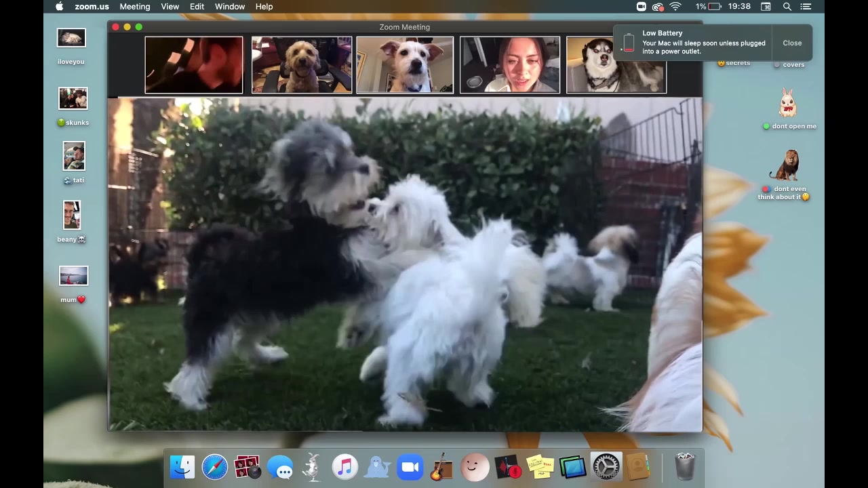Launch Safari from the dock

point(215,467)
